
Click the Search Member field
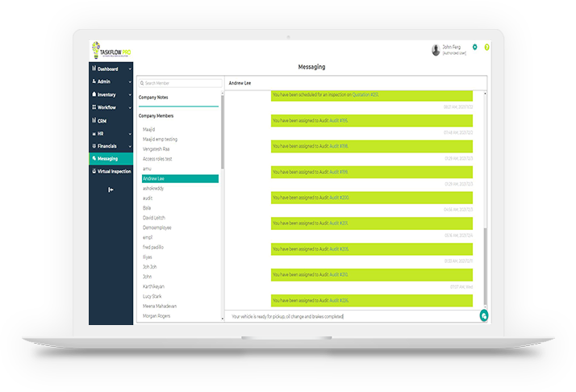(x=181, y=83)
